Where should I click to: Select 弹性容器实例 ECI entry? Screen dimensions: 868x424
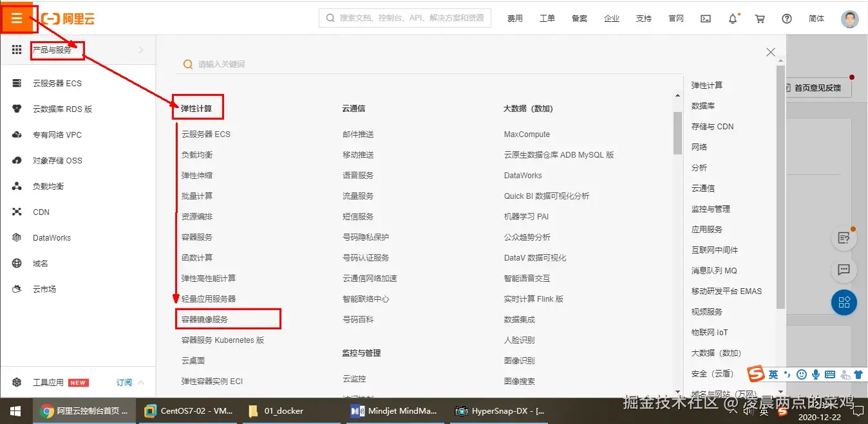coord(212,381)
